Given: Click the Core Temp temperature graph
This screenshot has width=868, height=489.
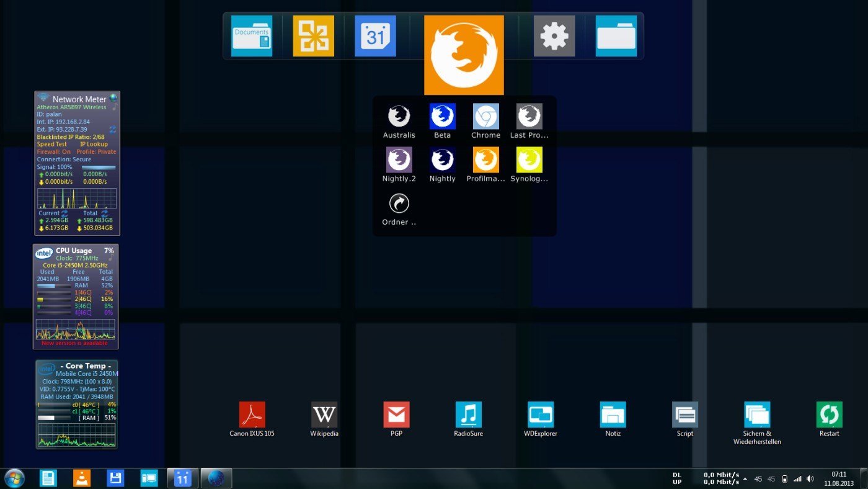Looking at the screenshot, I should click(76, 435).
